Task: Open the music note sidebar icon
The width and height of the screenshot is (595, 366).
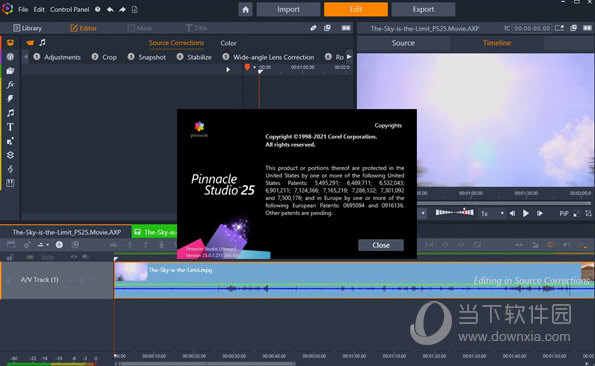Action: (10, 113)
